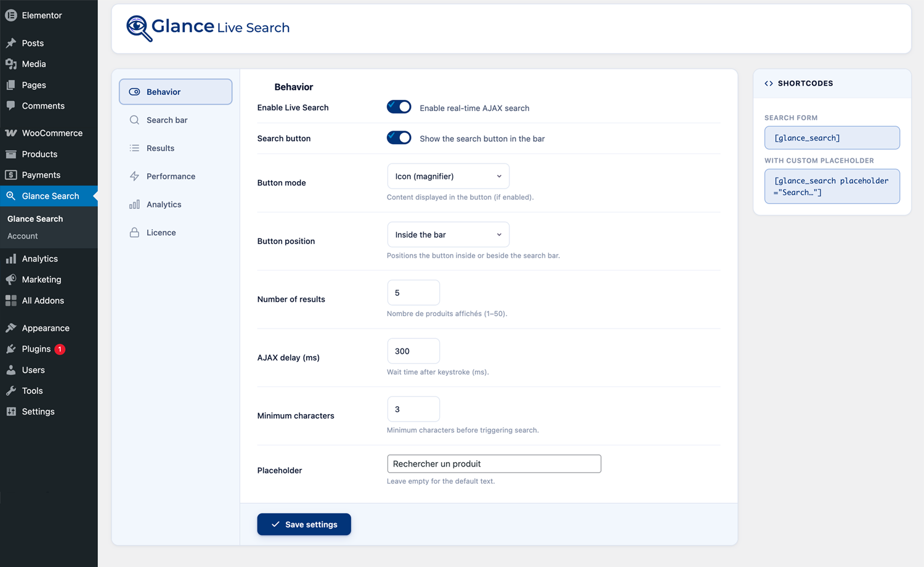Open WooCommerce from the sidebar
Screen dimensions: 924x567
tap(52, 133)
